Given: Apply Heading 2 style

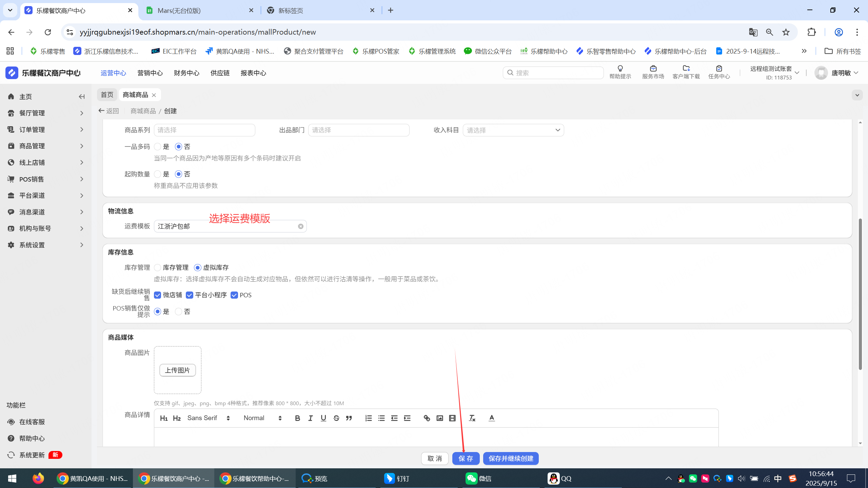Looking at the screenshot, I should coord(177,418).
